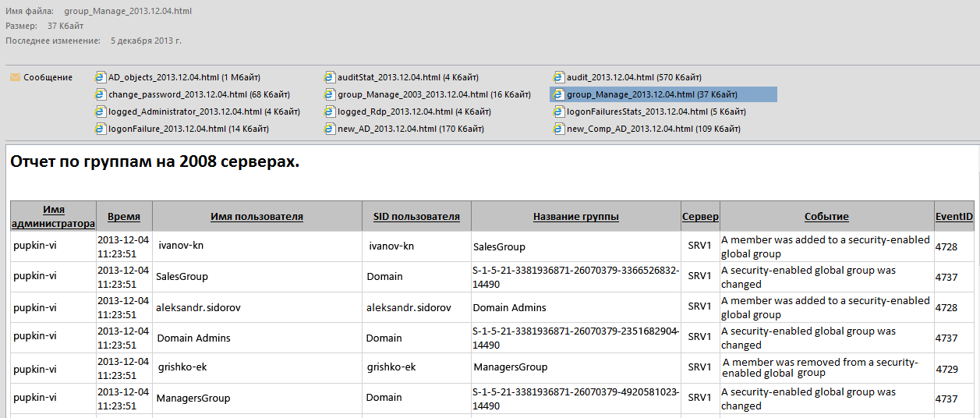Click the file name group_Manage_2013.12.04.html at top
This screenshot has height=418, width=980.
tap(128, 11)
